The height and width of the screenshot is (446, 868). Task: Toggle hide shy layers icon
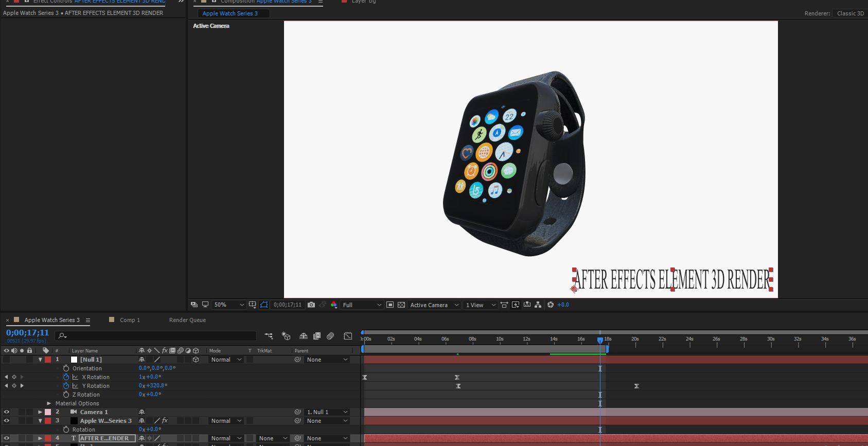(x=304, y=336)
